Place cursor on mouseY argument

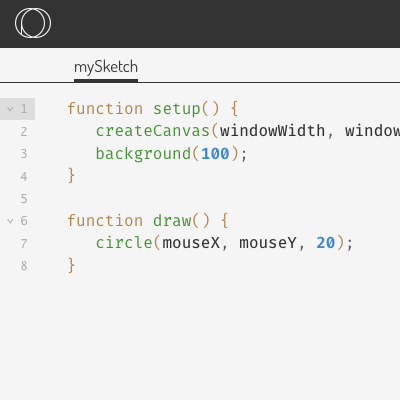pos(268,243)
